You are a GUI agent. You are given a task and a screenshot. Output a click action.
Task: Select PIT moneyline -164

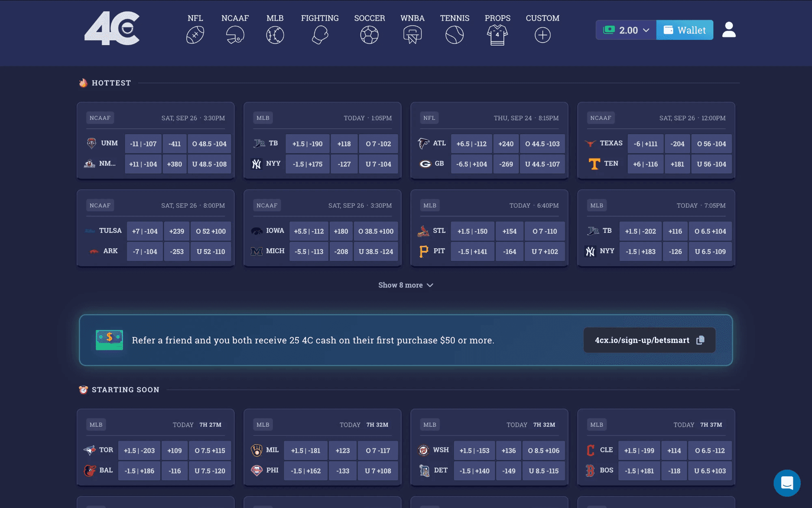(510, 252)
